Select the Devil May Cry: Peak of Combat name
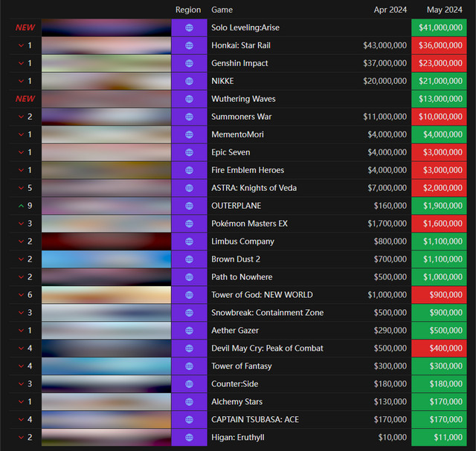This screenshot has height=451, width=476. point(267,348)
